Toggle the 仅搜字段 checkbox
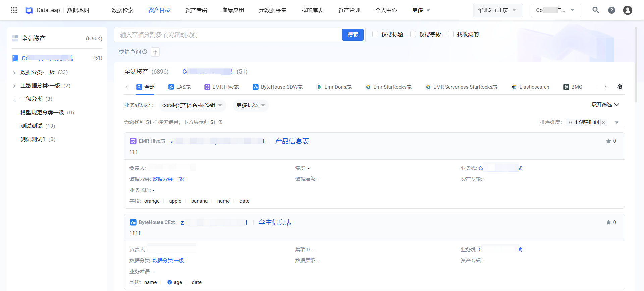This screenshot has width=644, height=291. click(x=413, y=34)
